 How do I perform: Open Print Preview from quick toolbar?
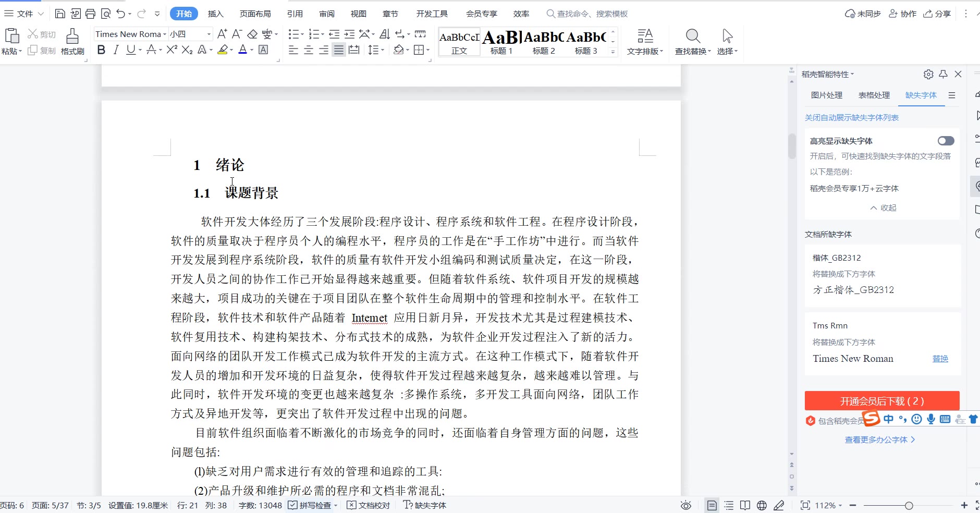tap(106, 14)
